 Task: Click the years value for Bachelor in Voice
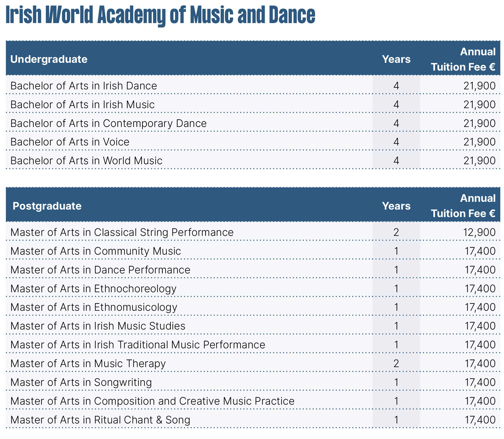tap(396, 142)
